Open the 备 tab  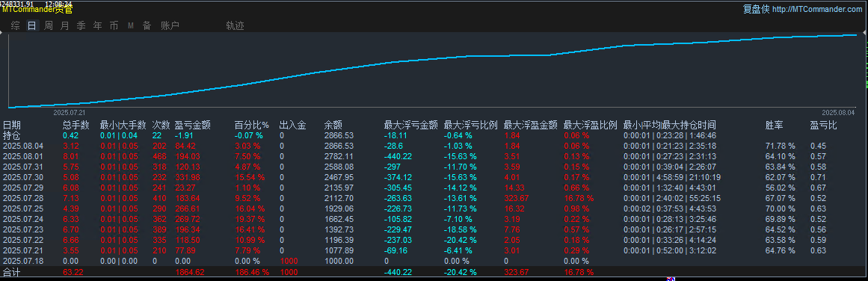pos(147,25)
